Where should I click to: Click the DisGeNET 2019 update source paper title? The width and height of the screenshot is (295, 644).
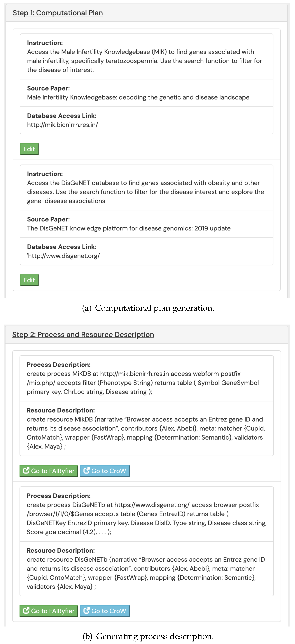[x=129, y=228]
